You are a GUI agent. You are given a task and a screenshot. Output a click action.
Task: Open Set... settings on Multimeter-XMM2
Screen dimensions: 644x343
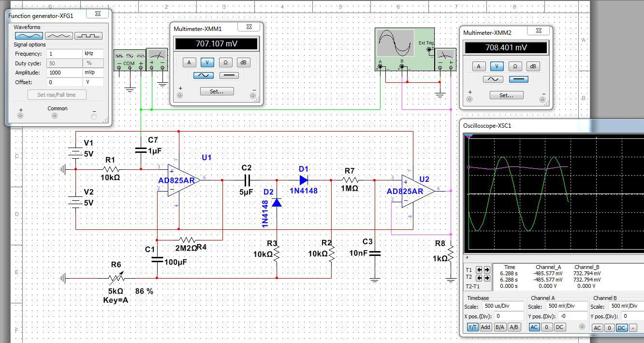pyautogui.click(x=506, y=95)
